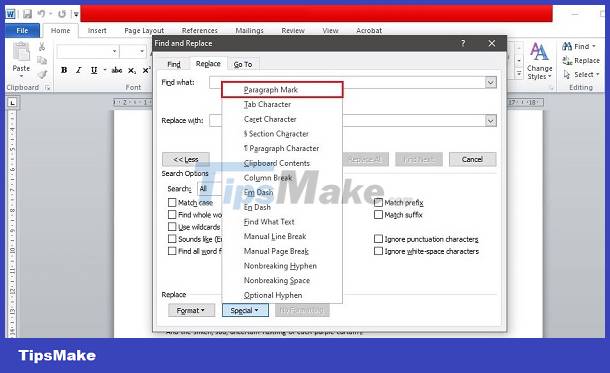Click Select in the ribbon Editing group
This screenshot has height=373, width=610.
pos(582,74)
